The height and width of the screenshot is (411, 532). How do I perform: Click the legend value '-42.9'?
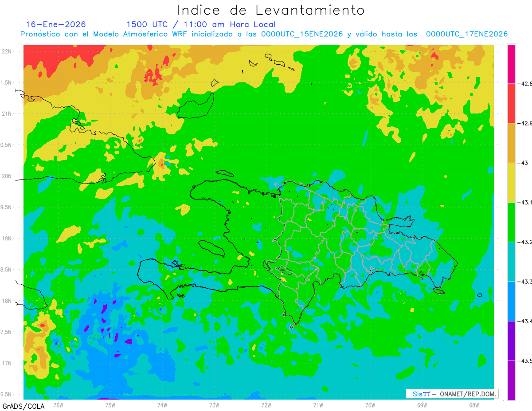(x=525, y=123)
